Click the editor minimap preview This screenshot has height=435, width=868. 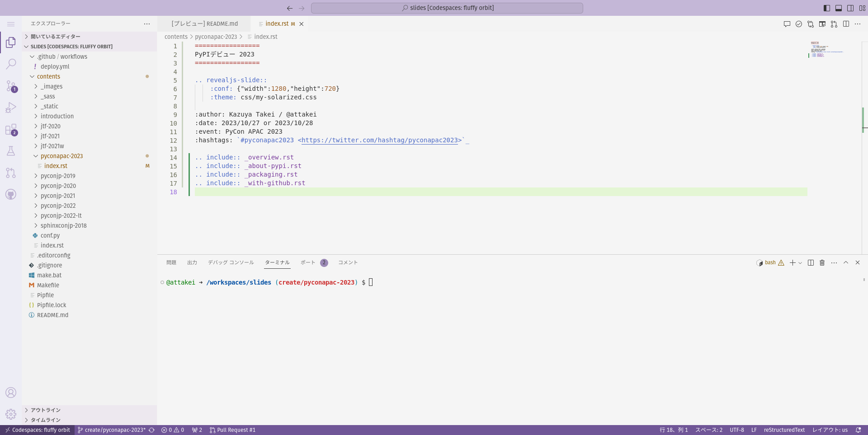(x=825, y=50)
